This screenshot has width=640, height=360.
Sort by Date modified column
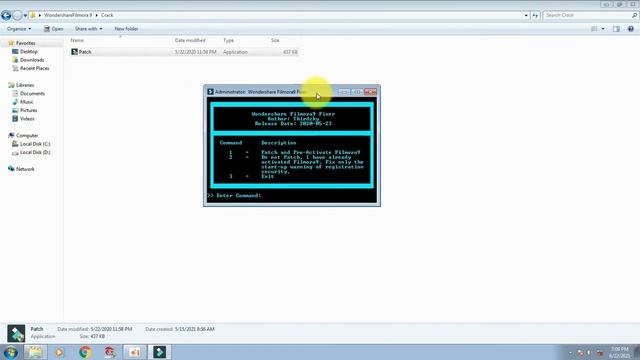(x=190, y=40)
